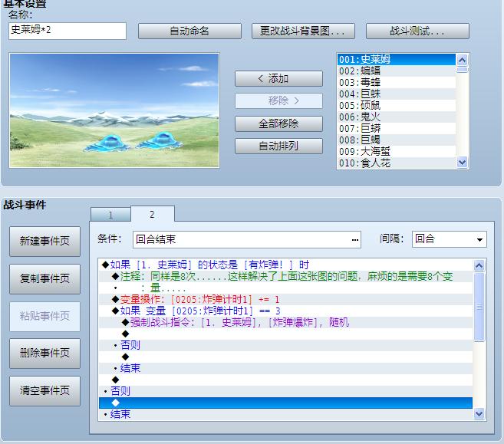
Task: Start 战斗测试
Action: [417, 31]
